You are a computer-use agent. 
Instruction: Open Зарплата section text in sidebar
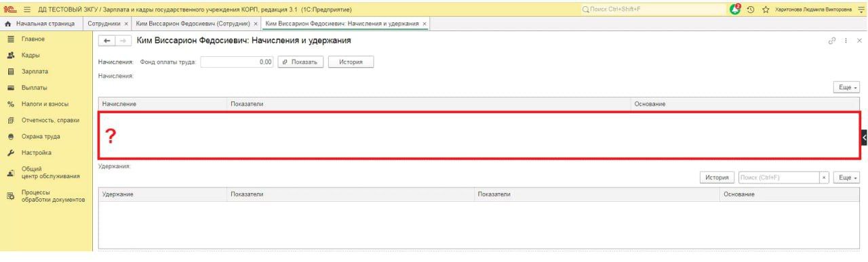pos(35,72)
